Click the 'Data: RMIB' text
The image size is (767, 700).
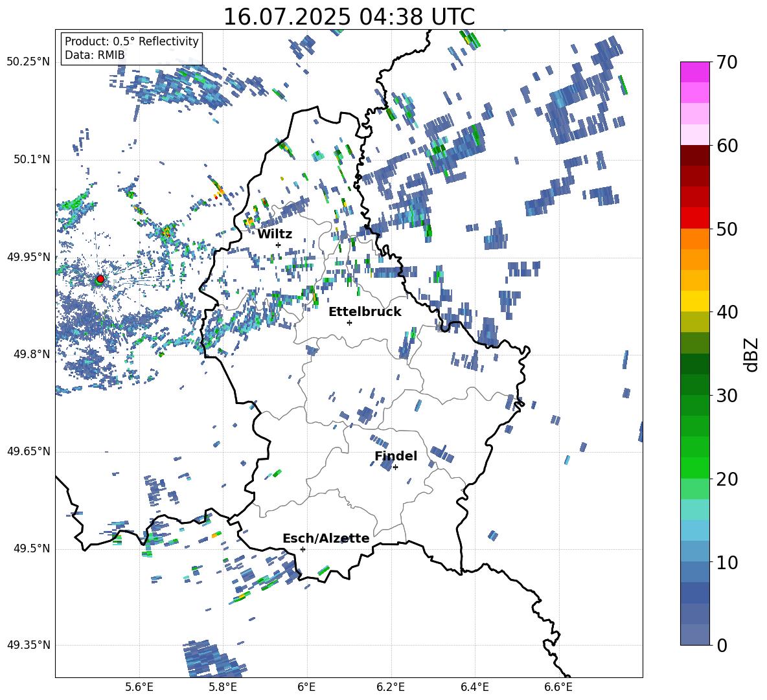(x=95, y=55)
